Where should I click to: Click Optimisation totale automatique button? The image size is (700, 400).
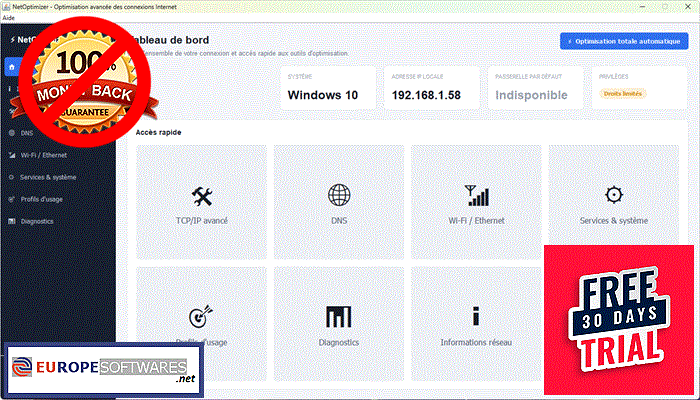[x=624, y=41]
